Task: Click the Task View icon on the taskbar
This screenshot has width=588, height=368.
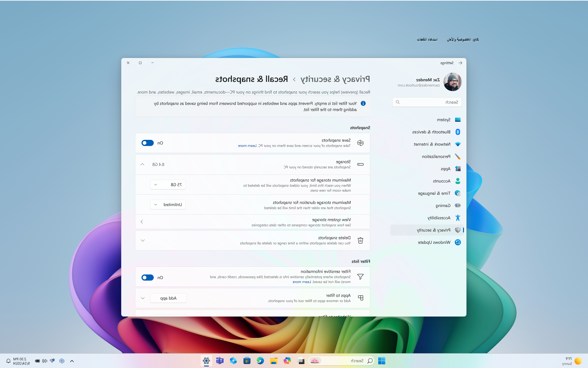Action: coord(301,361)
